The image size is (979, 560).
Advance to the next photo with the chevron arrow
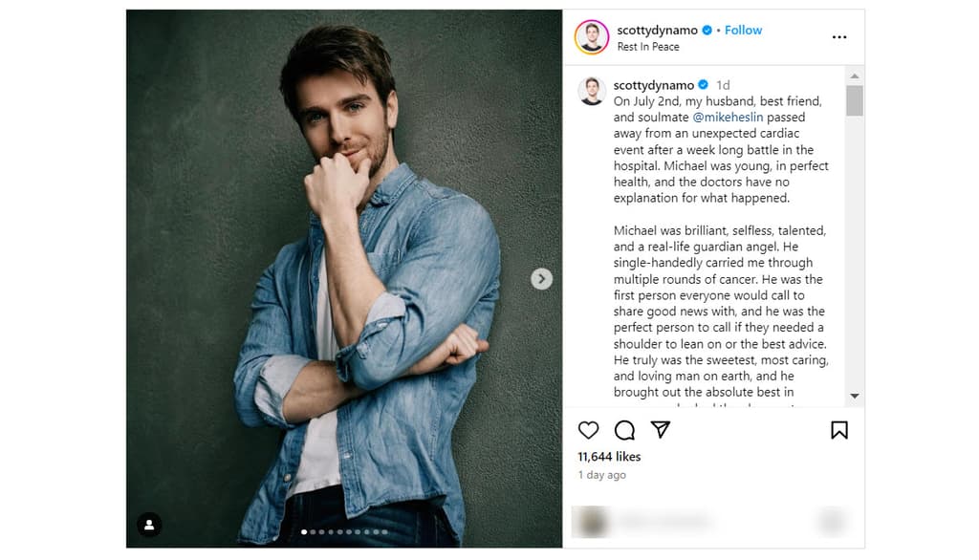click(541, 278)
